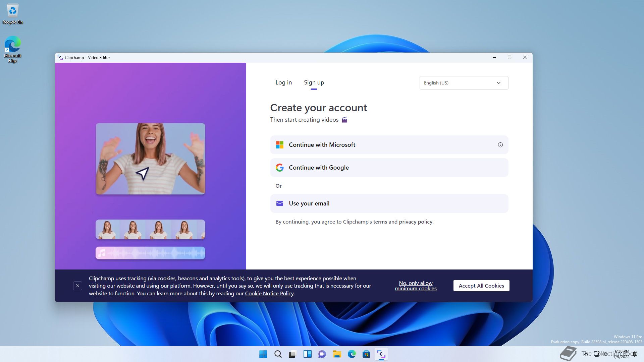Open File Explorer from taskbar
This screenshot has height=362, width=644.
[x=337, y=354]
